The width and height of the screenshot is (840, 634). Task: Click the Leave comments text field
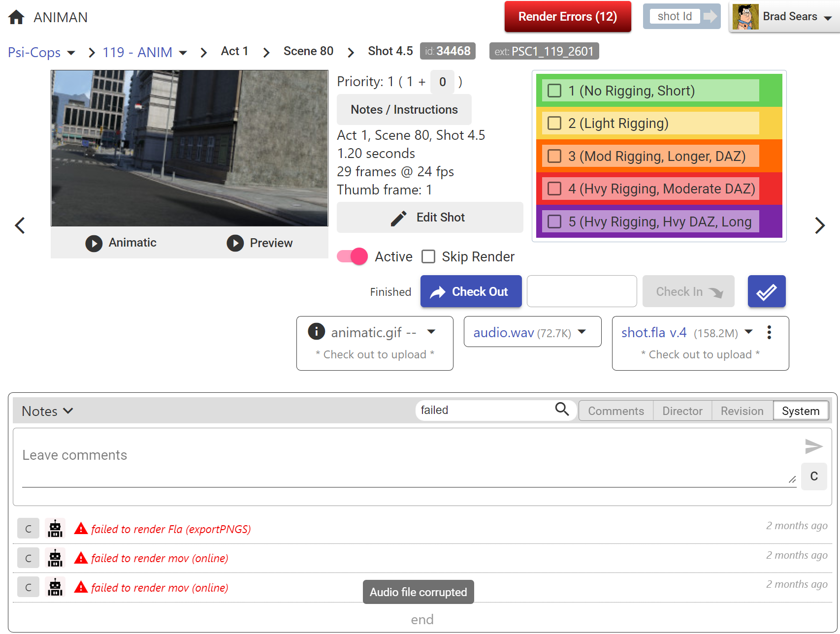(404, 455)
